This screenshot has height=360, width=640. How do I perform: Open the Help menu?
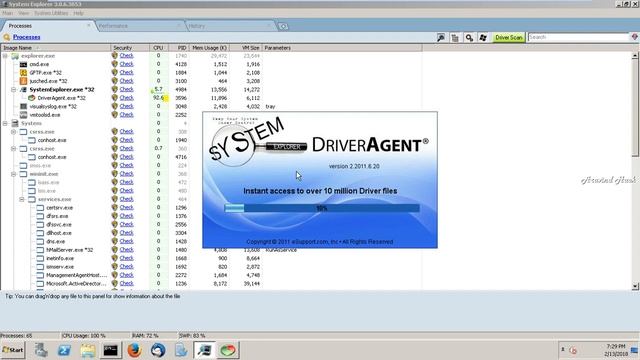tap(78, 13)
